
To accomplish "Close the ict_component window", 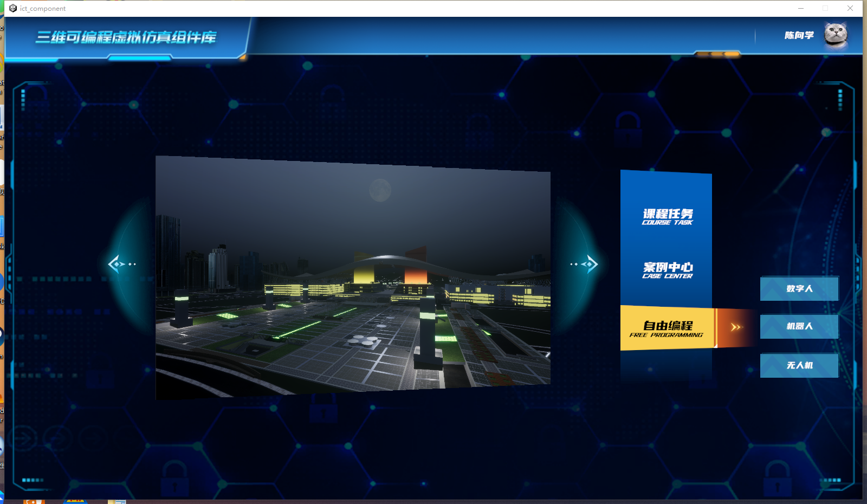I will pyautogui.click(x=850, y=8).
